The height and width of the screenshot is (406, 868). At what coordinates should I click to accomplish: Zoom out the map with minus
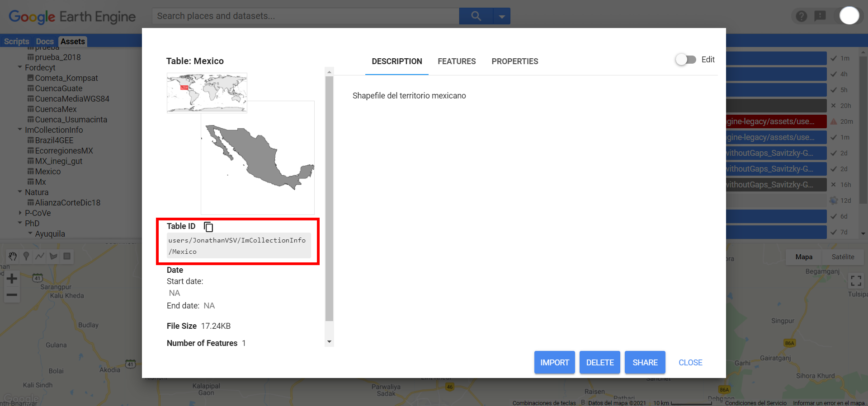pyautogui.click(x=12, y=295)
